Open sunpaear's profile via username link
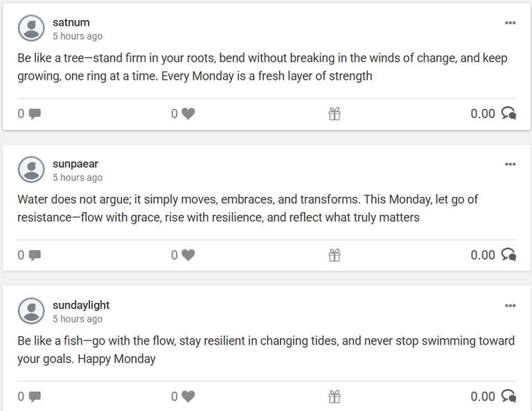The height and width of the screenshot is (411, 532). [x=76, y=164]
